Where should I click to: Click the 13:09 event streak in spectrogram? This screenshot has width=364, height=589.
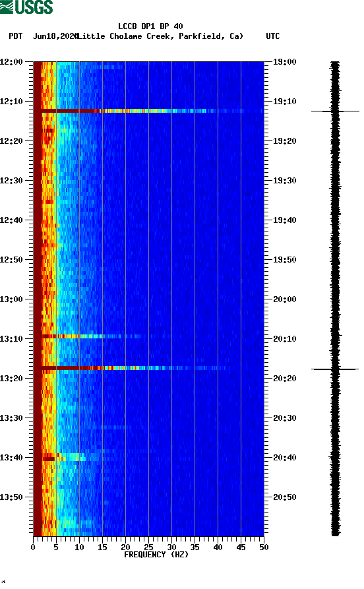(x=91, y=336)
